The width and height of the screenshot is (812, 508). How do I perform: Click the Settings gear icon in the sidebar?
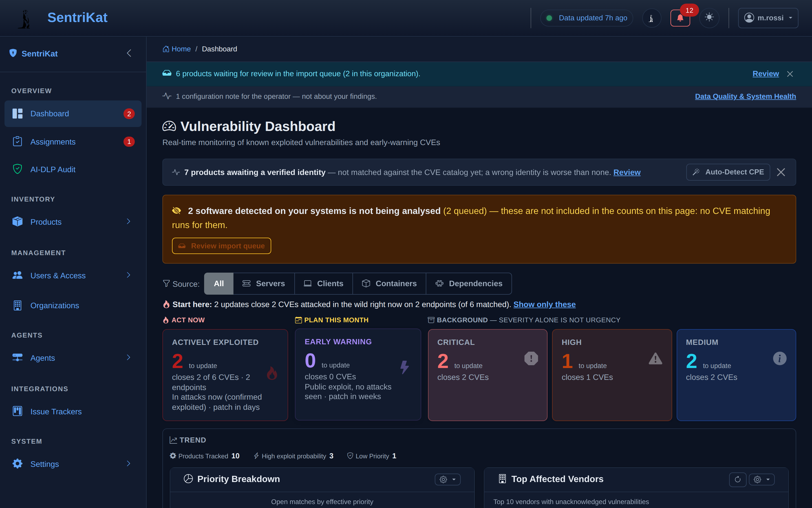point(17,464)
